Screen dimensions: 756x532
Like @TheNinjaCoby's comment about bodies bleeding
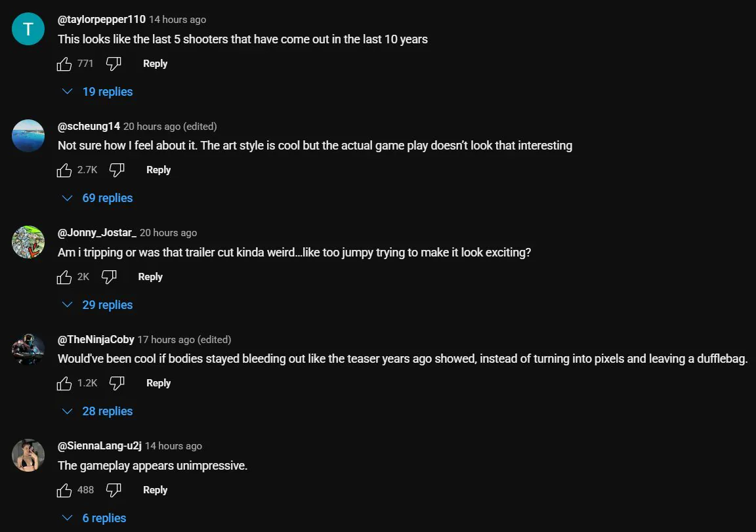coord(64,383)
